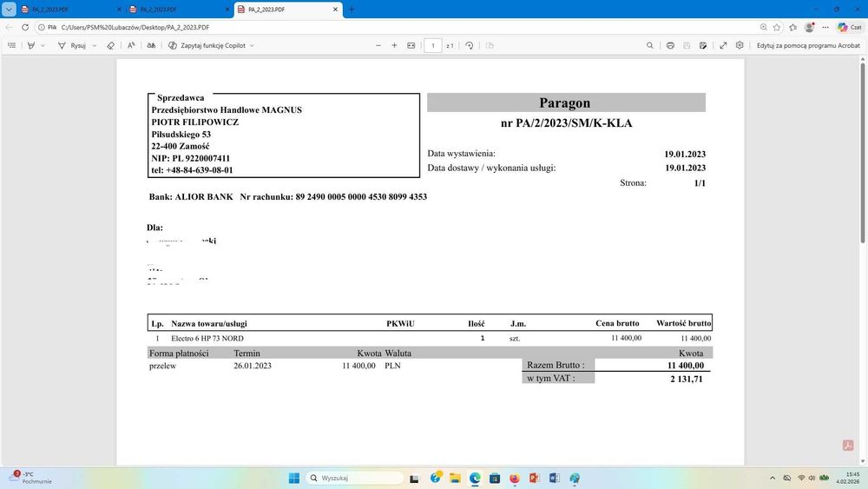Click the zoom out minus icon
This screenshot has width=868, height=489.
coord(378,45)
